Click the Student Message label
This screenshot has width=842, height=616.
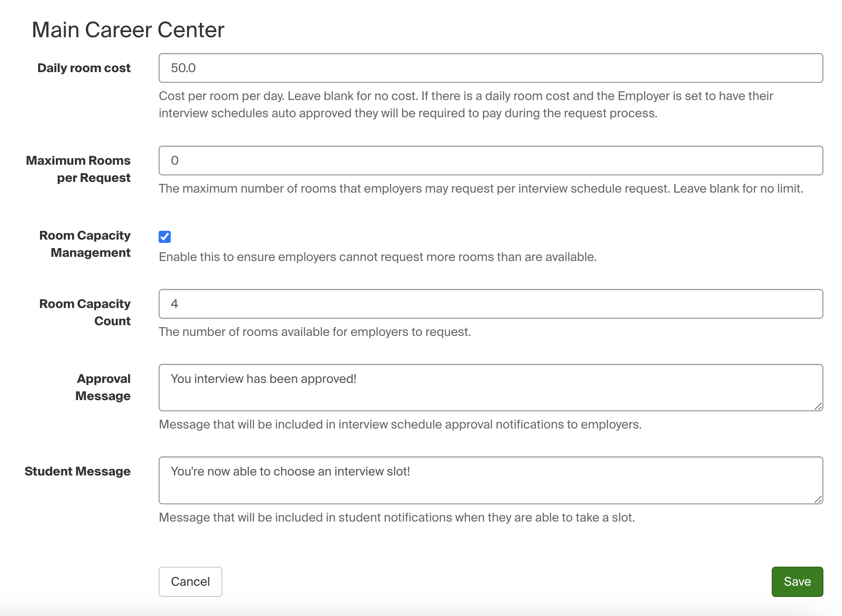pyautogui.click(x=77, y=471)
